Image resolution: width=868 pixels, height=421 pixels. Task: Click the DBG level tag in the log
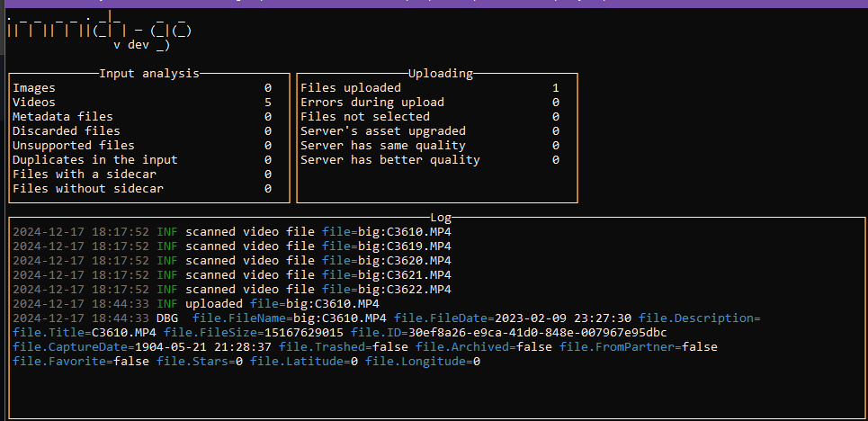(167, 318)
